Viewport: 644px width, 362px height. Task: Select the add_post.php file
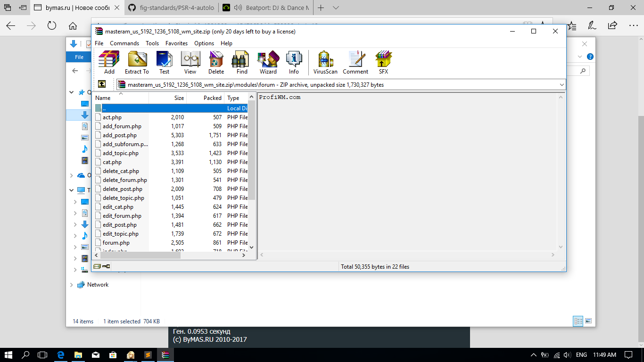(120, 135)
